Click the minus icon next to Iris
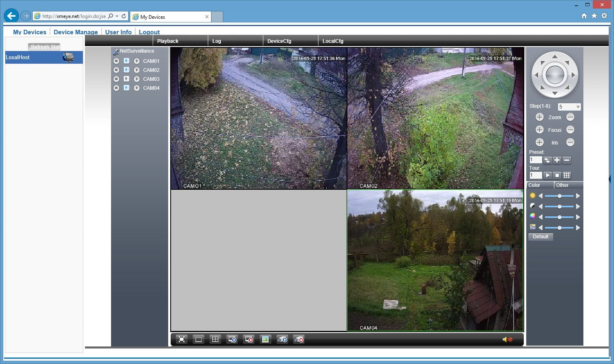 click(x=570, y=142)
